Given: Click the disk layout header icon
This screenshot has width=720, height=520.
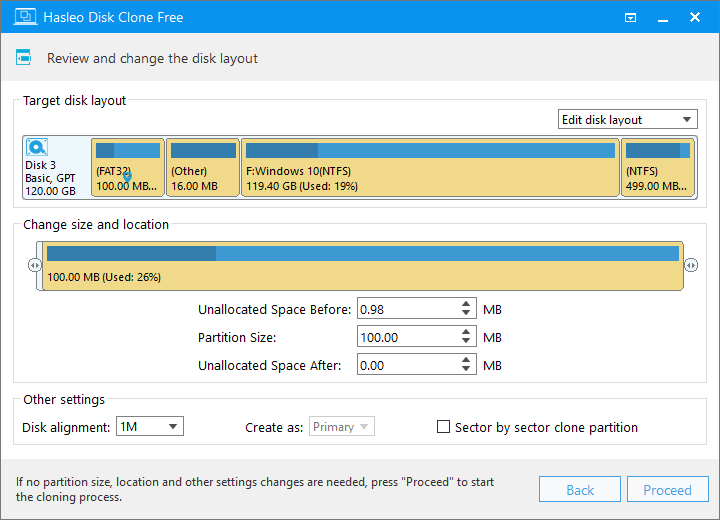Looking at the screenshot, I should click(23, 57).
